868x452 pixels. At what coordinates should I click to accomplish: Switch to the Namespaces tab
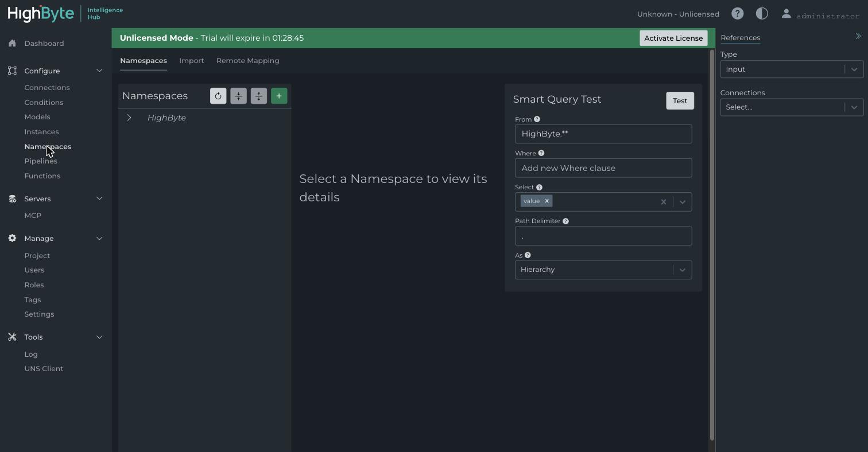pos(144,61)
